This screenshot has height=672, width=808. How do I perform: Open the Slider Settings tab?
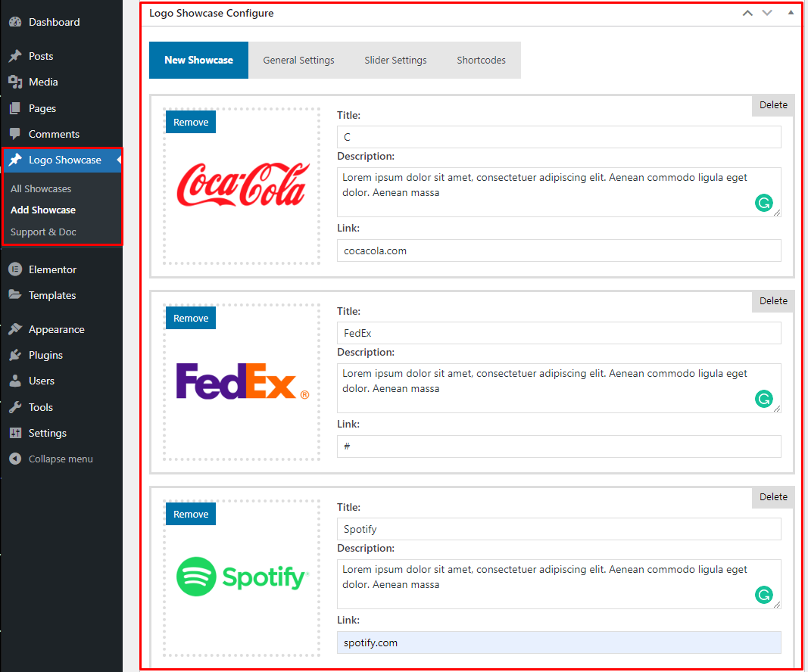tap(395, 61)
